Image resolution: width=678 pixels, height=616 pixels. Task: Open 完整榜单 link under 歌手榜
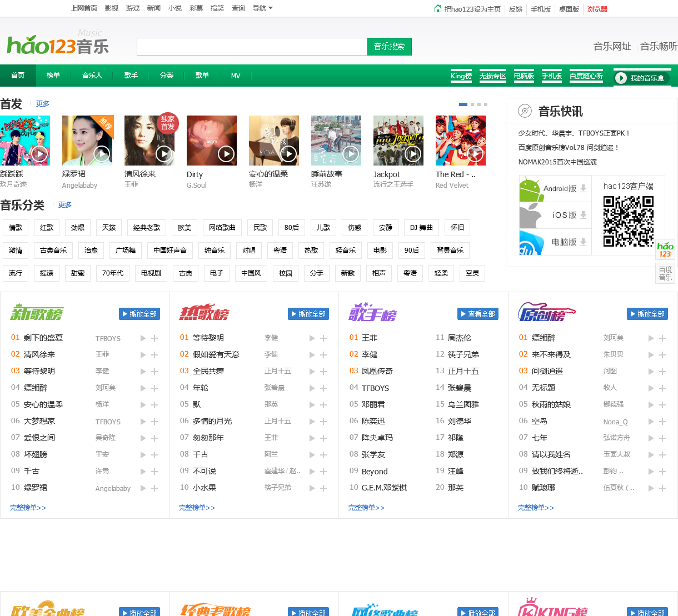pos(366,508)
